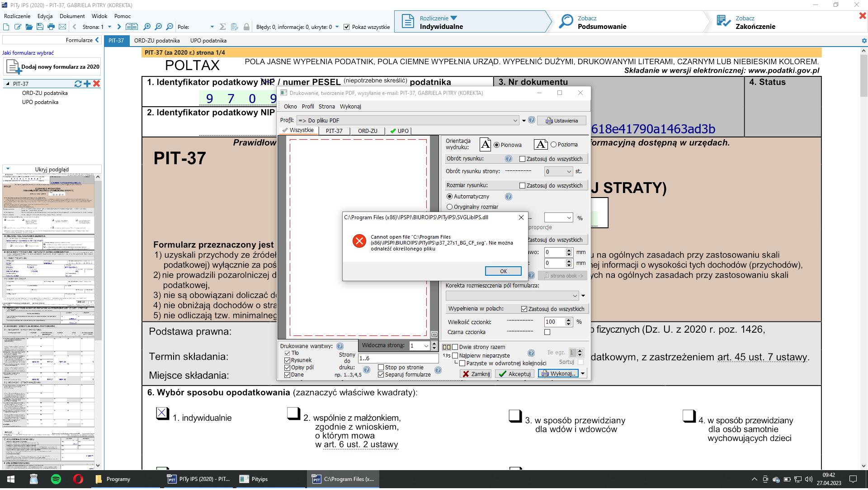
Task: Open the Korekta rozmieszczenia pól formularza dropdown
Action: pos(575,296)
